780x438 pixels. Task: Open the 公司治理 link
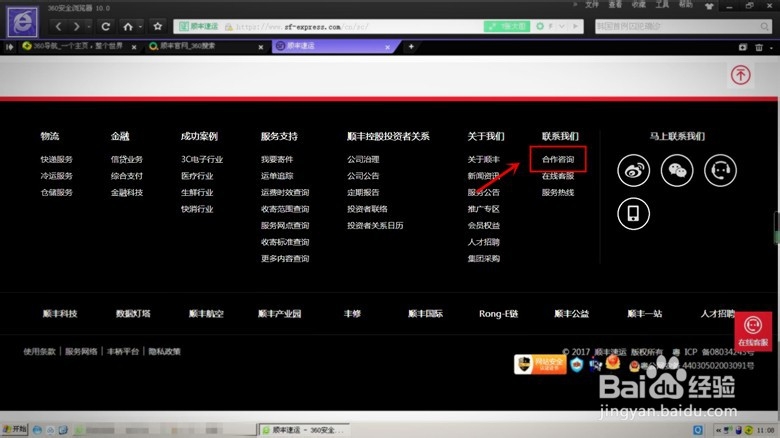[363, 159]
